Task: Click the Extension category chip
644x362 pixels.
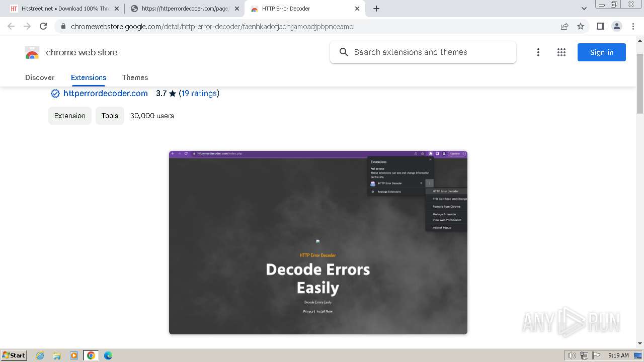Action: 70,116
